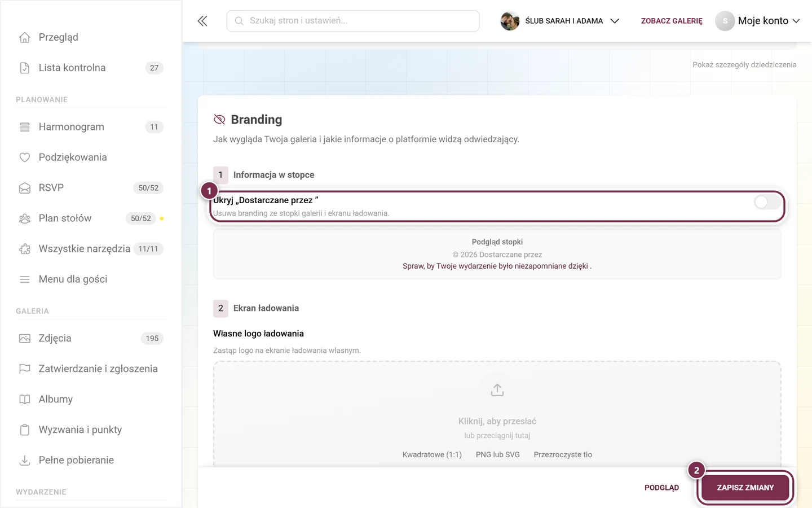
Task: Expand the Ślub Sarah i Adama event dropdown
Action: pos(560,21)
